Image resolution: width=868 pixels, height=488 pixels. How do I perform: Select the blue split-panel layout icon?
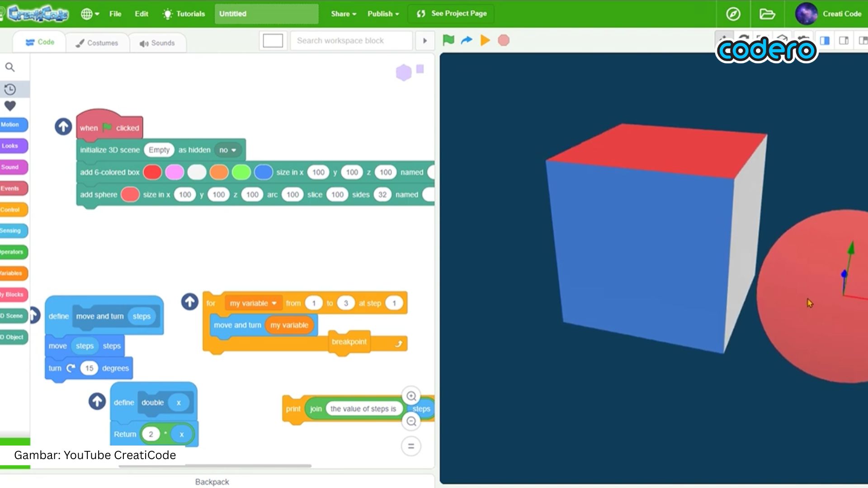pos(825,41)
